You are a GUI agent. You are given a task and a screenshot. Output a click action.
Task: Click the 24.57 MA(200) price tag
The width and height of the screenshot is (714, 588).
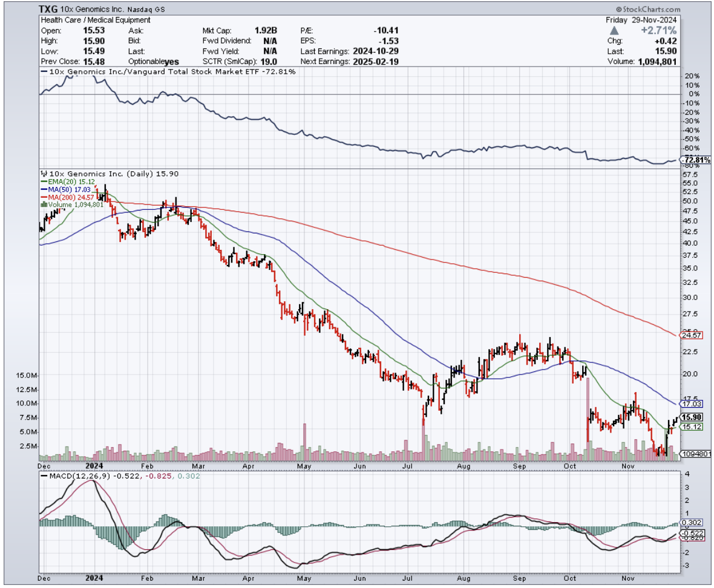pyautogui.click(x=691, y=335)
